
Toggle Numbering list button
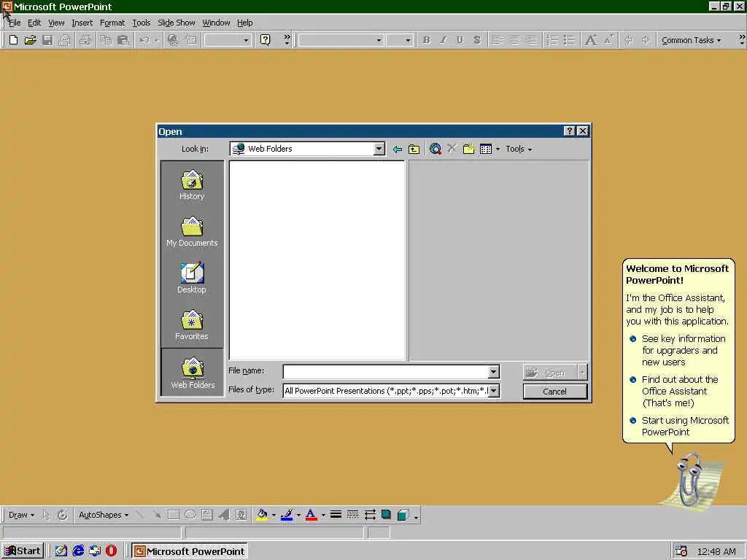[x=552, y=40]
